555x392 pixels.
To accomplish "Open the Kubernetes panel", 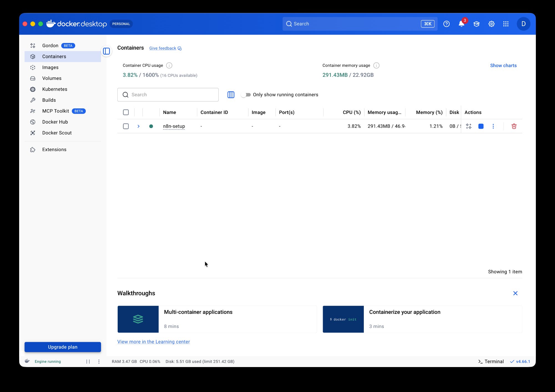I will (x=54, y=89).
